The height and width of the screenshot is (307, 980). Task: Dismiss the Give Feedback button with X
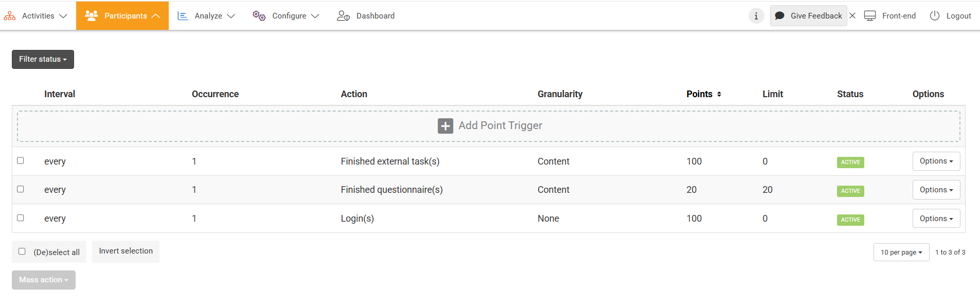[x=852, y=16]
